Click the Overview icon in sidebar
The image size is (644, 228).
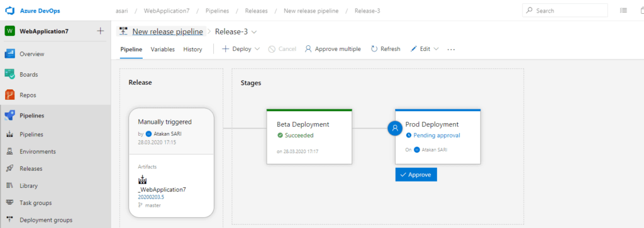10,54
